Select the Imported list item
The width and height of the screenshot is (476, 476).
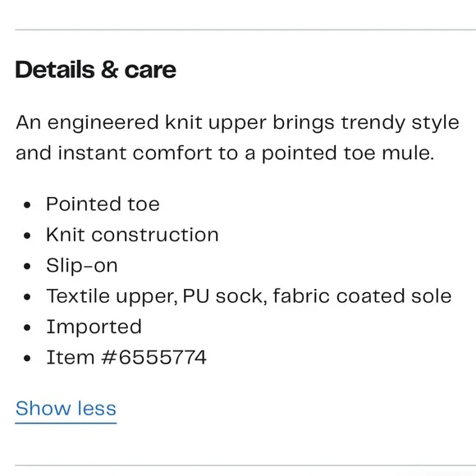point(94,327)
